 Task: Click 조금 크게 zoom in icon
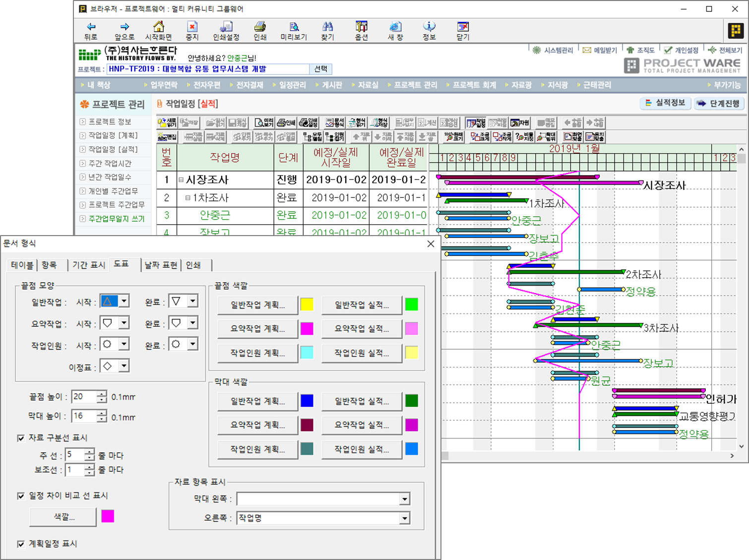point(480,136)
